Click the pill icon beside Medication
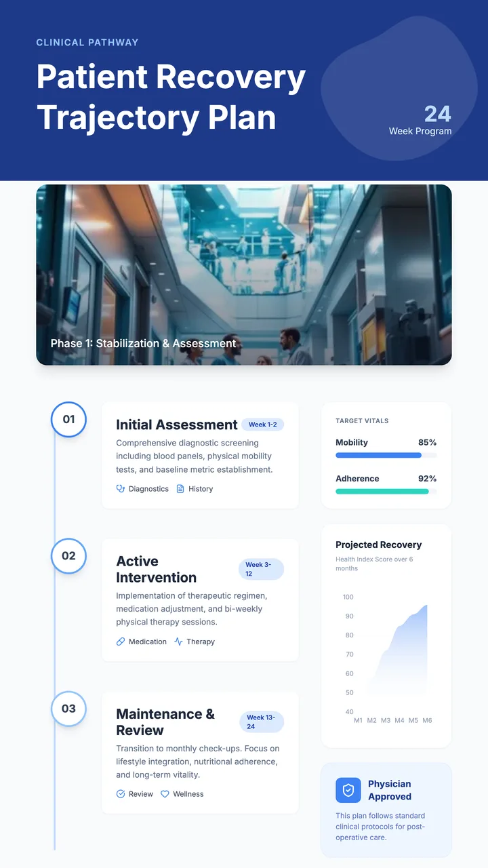 coord(121,641)
